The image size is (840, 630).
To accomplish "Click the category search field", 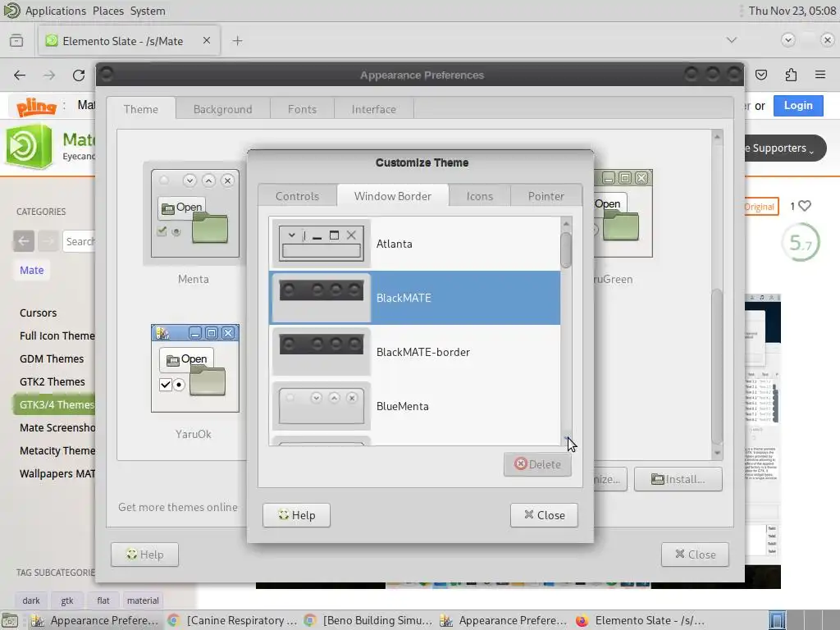I will [x=80, y=242].
